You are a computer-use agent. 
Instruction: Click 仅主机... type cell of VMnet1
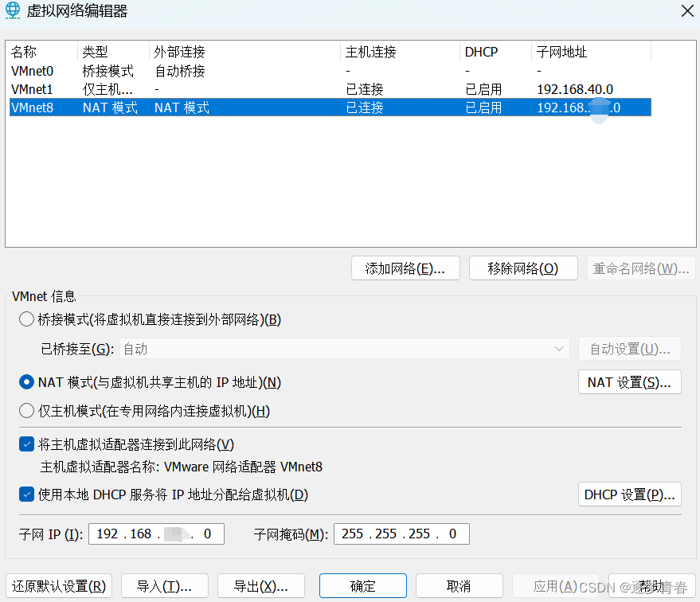pos(108,89)
